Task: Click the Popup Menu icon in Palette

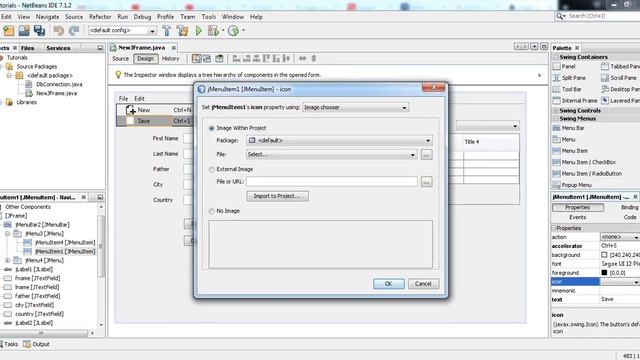Action: pos(556,185)
